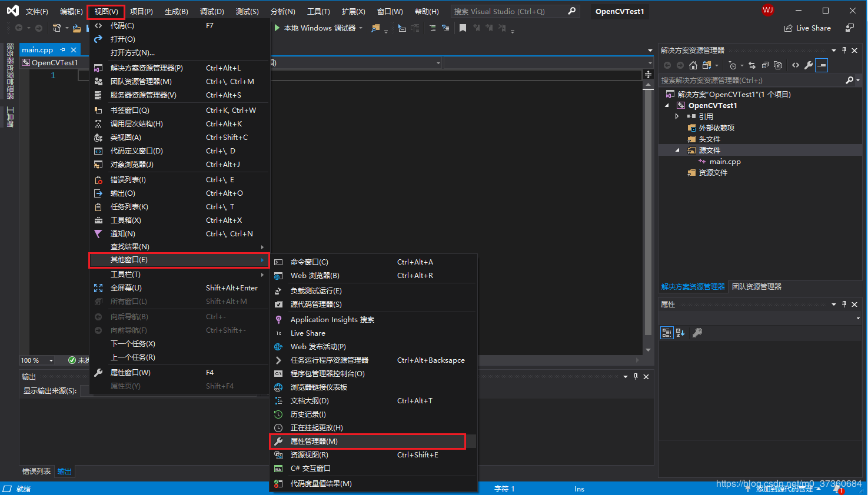Toggle show all files in Solution Explorer
This screenshot has width=868, height=495.
pos(778,65)
